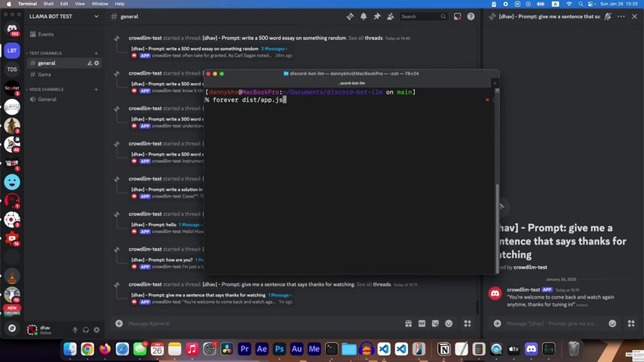Open '1 Message' link for hello thread
Screen dimensions: 644x362
190,225
